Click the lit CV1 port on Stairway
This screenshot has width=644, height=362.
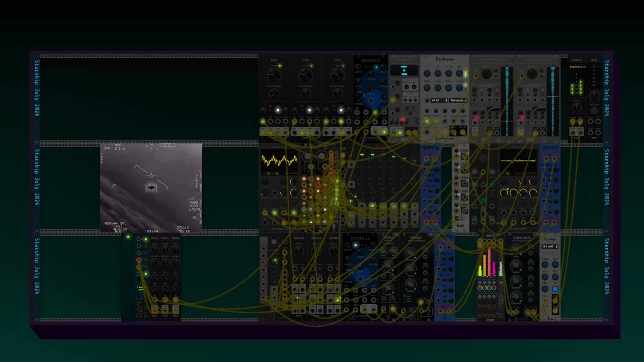point(427,122)
